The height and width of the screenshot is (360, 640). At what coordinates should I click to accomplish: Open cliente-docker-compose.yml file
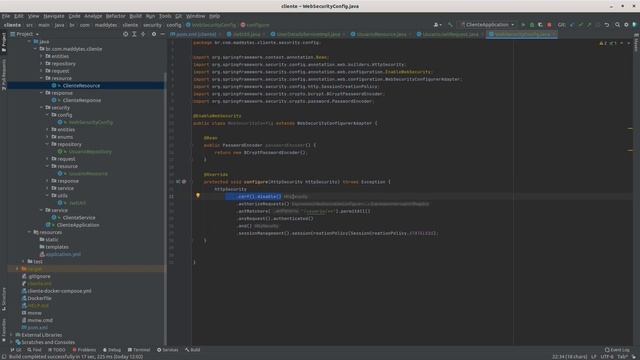[x=59, y=291]
